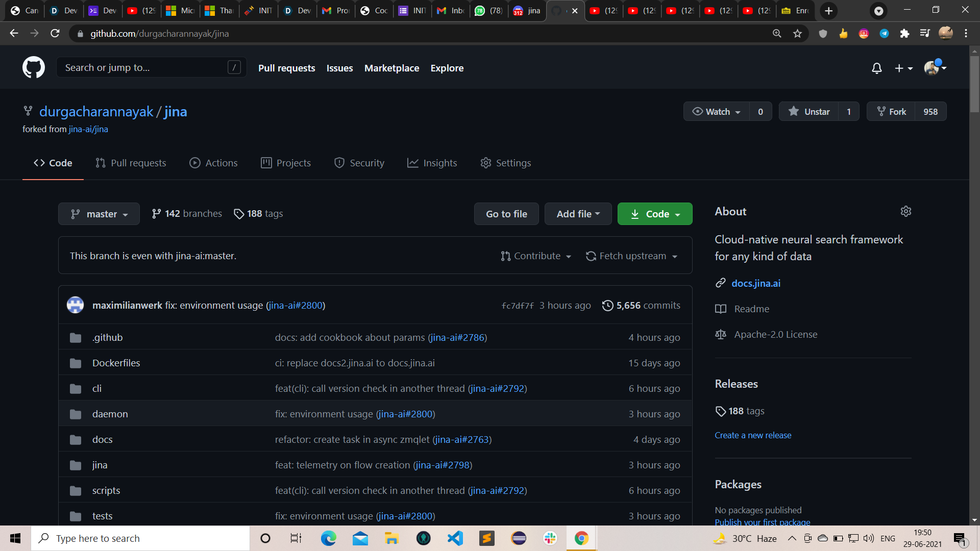Viewport: 980px width, 551px height.
Task: Click Create a new release link
Action: [x=753, y=435]
